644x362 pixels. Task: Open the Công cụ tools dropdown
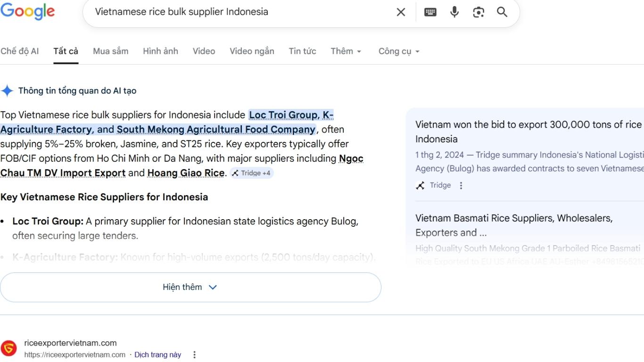(399, 51)
